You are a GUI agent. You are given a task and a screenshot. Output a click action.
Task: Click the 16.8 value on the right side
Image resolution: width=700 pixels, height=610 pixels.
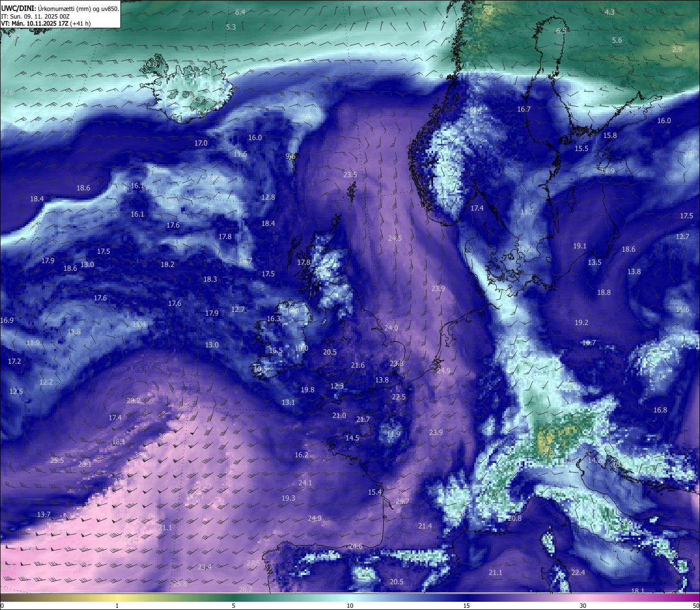click(x=660, y=410)
